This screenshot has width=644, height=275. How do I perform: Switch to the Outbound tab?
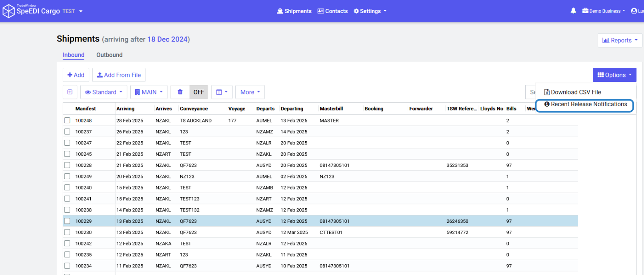point(109,55)
